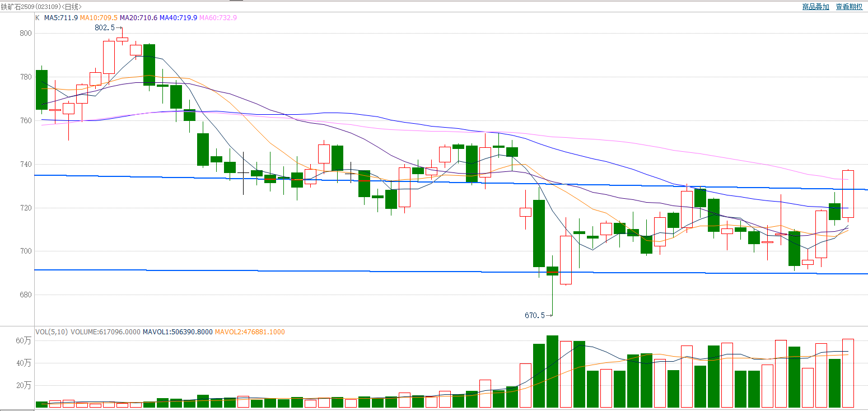The width and height of the screenshot is (868, 411).
Task: Select the MA5:711.9 indicator label
Action: pos(61,18)
